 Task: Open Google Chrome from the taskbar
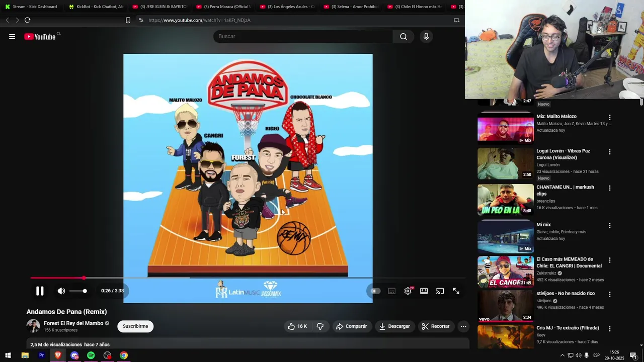click(124, 355)
